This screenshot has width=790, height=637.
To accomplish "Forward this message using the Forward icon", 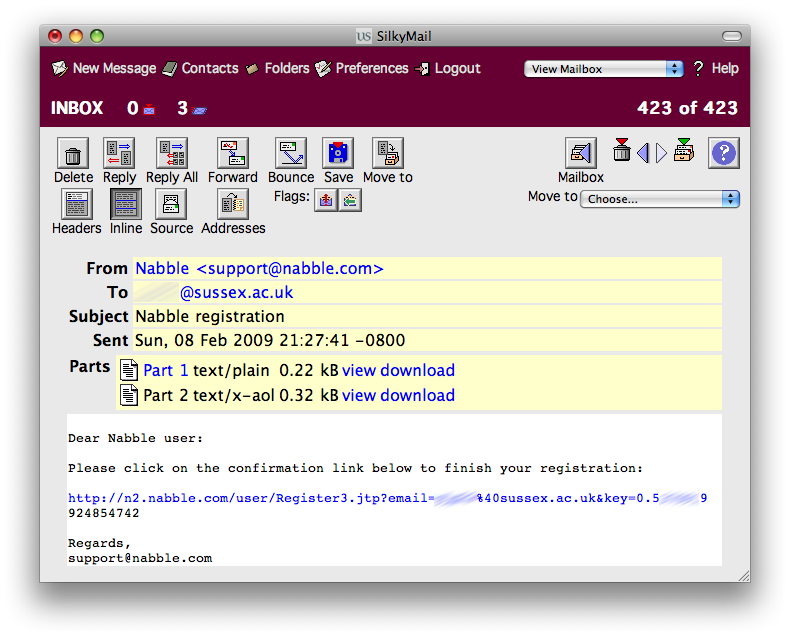I will coord(233,154).
